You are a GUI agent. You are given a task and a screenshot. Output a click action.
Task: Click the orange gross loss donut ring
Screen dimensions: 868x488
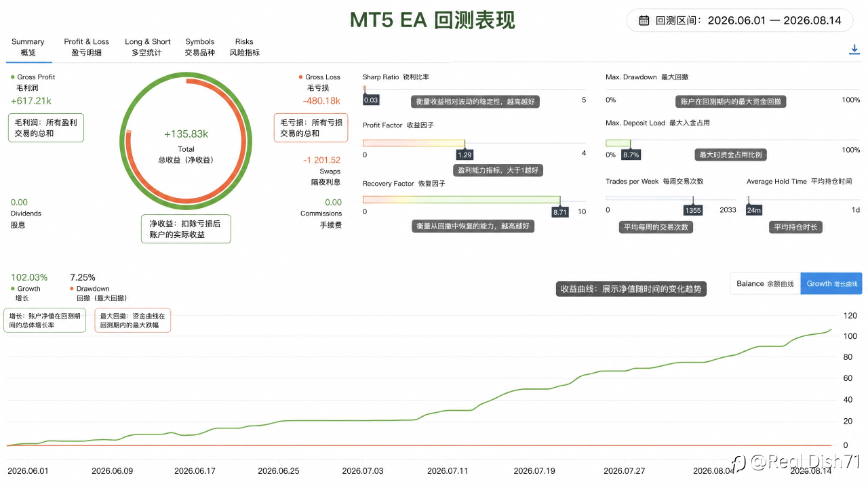click(243, 142)
